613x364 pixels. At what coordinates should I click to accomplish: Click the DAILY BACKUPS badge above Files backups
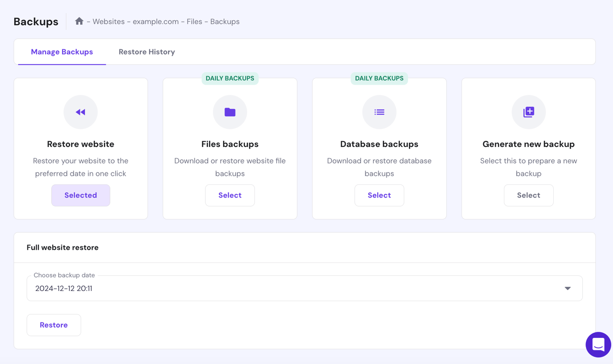(230, 78)
